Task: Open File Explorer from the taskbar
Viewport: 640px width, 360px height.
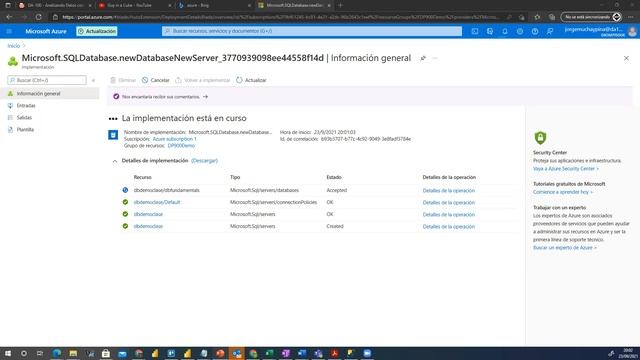Action: coord(73,353)
